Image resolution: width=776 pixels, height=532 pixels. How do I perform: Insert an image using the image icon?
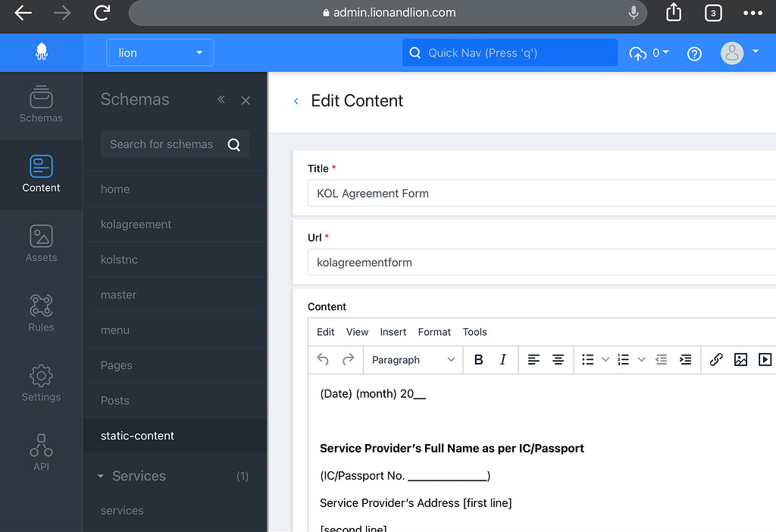tap(740, 359)
